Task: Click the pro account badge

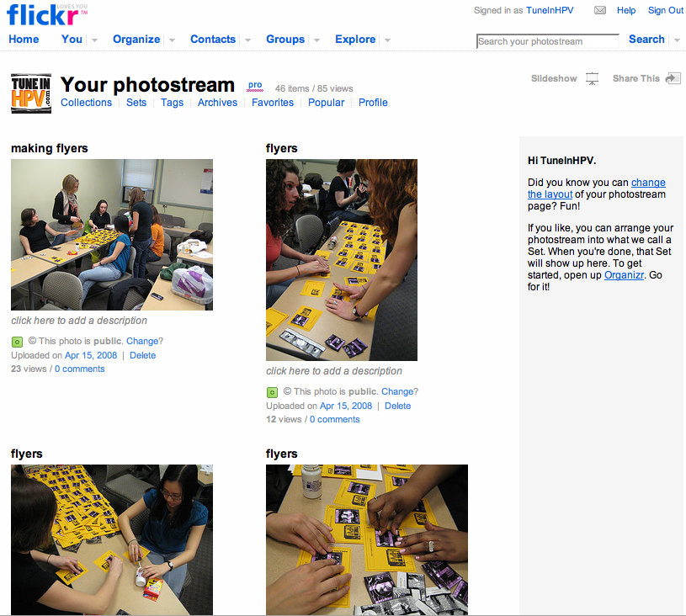Action: pos(255,85)
